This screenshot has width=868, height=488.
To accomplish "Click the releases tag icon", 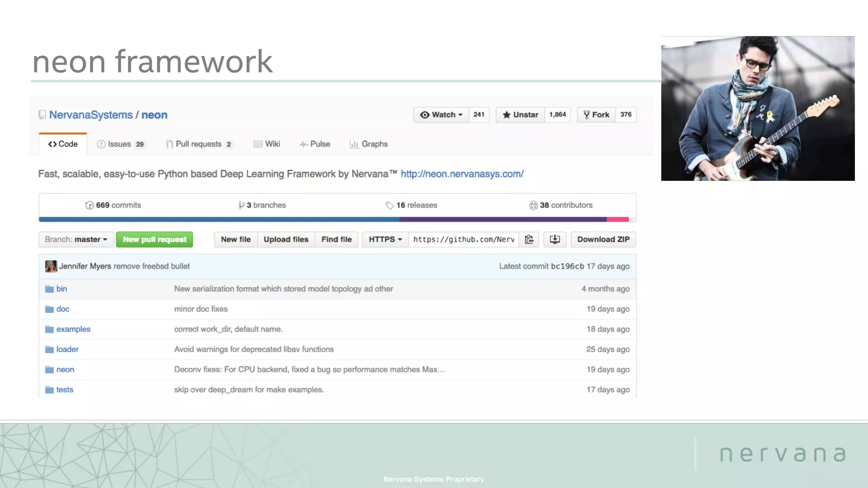I will [389, 205].
